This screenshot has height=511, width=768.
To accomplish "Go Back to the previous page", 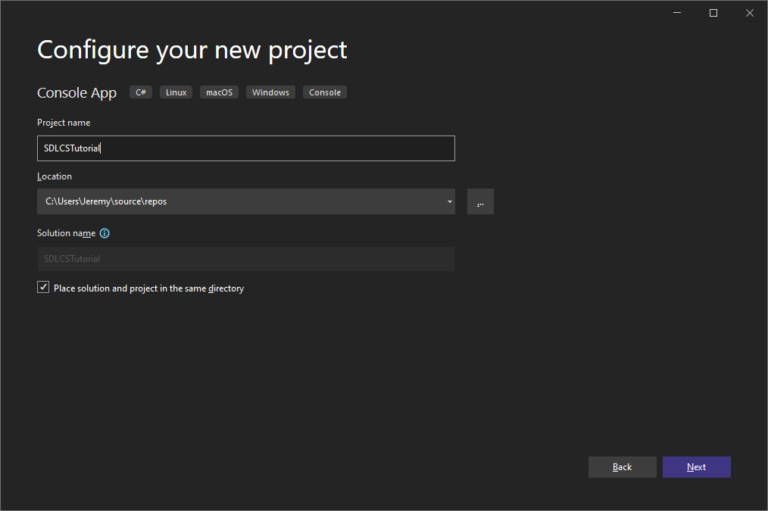I will pos(622,467).
